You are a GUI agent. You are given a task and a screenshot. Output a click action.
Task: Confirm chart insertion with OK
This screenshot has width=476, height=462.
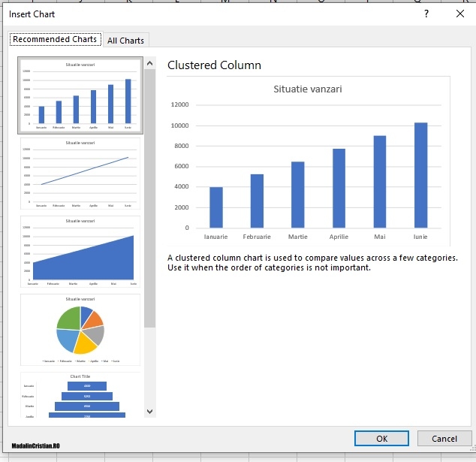click(381, 439)
